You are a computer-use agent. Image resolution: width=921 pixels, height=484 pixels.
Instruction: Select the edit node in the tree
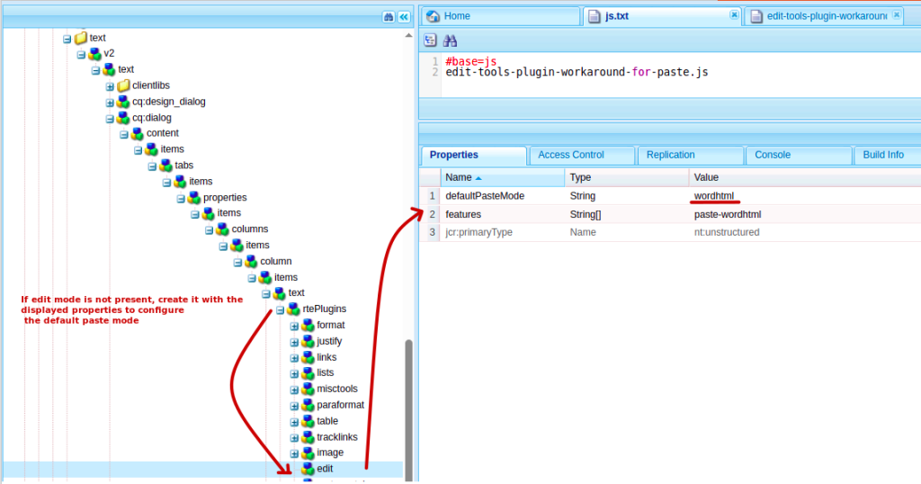pos(324,468)
